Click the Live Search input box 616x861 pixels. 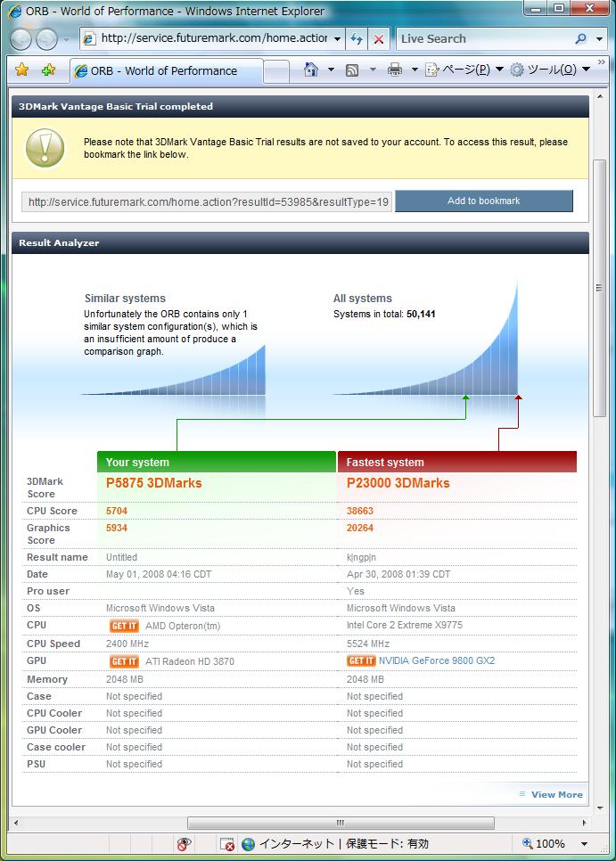[x=486, y=39]
